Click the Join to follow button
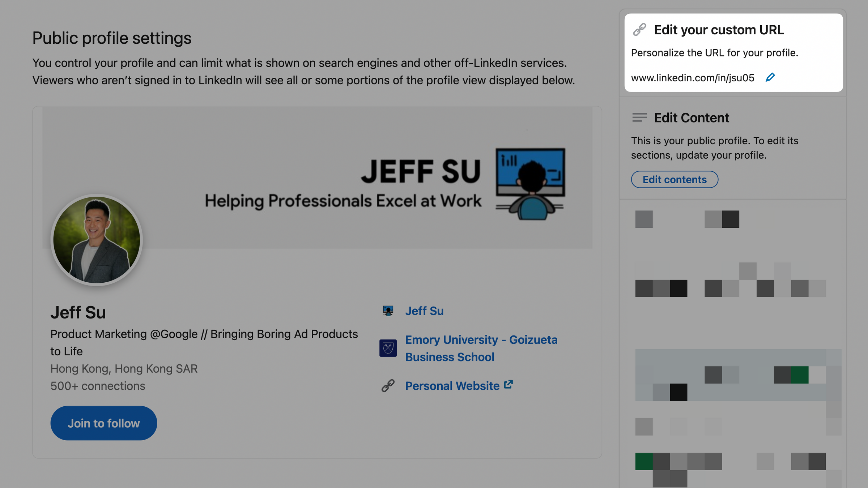Image resolution: width=868 pixels, height=488 pixels. pos(104,423)
